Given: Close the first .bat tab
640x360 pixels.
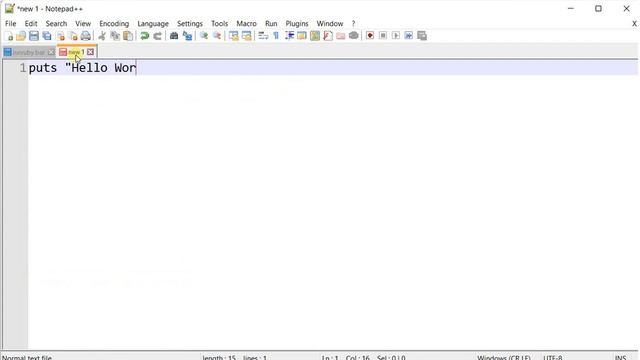Looking at the screenshot, I should (51, 52).
